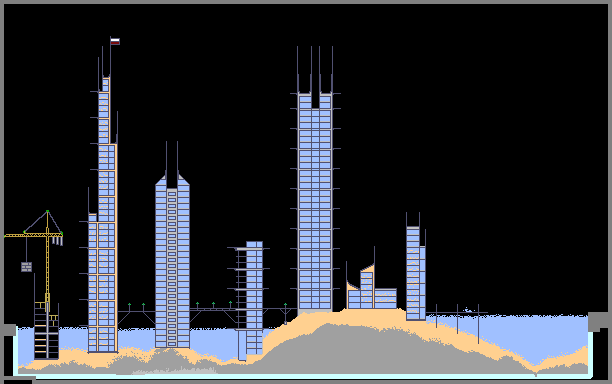Click the green light at the crane's apex
612x384 pixels.
pyautogui.click(x=48, y=212)
